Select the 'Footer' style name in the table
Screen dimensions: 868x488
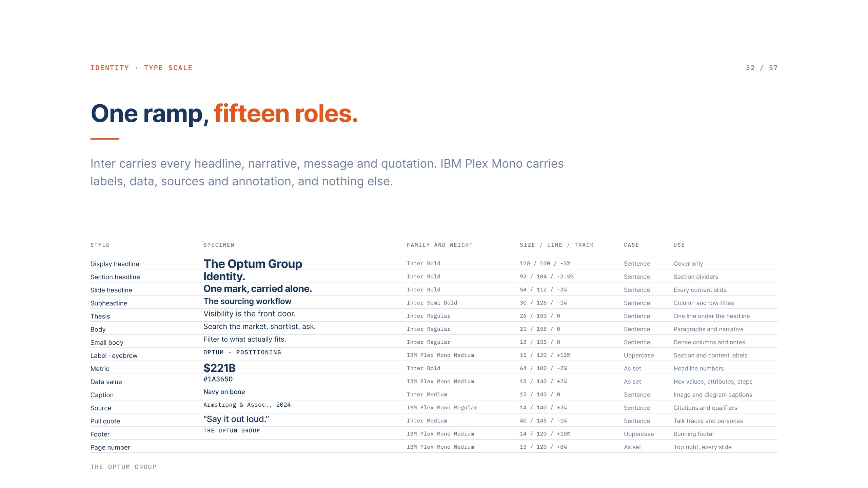coord(100,434)
